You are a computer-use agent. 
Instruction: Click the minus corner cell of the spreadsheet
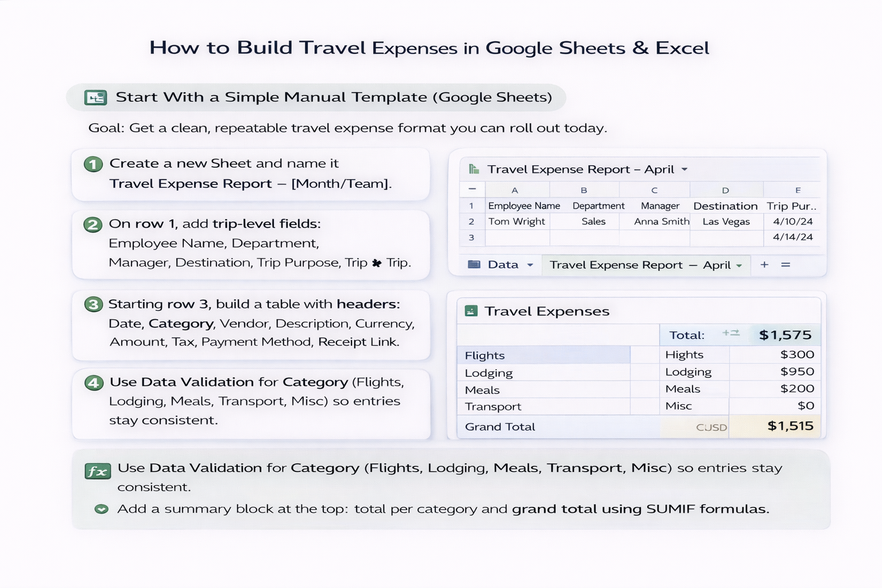pyautogui.click(x=472, y=189)
